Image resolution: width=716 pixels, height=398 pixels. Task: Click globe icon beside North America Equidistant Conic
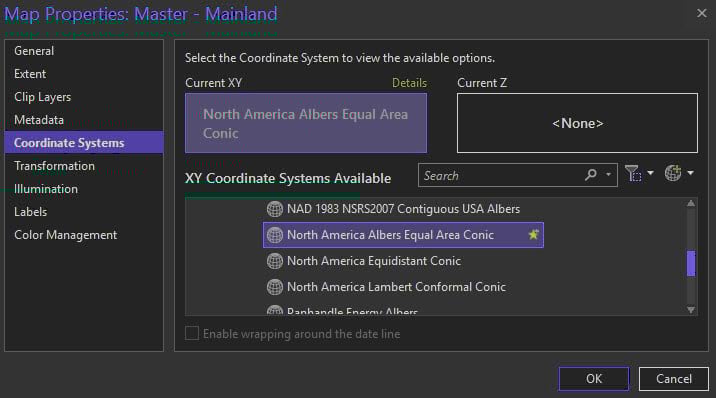tap(274, 261)
